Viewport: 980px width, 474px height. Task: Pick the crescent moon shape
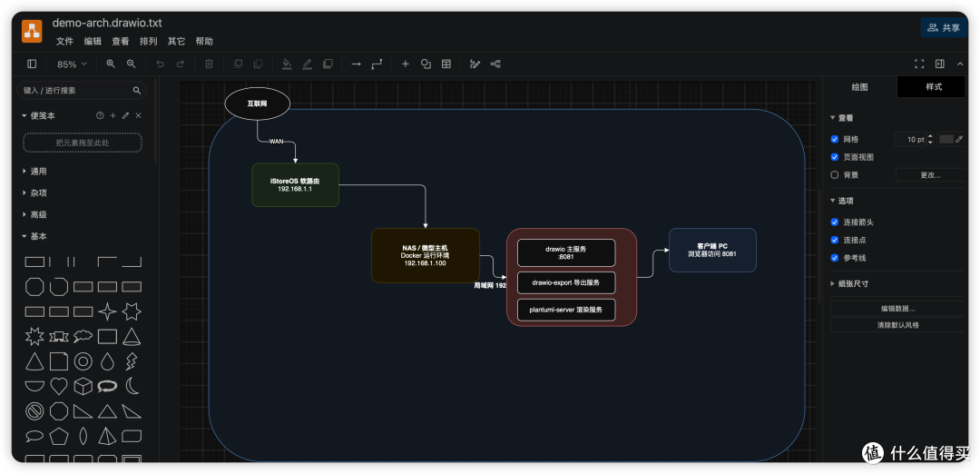(x=132, y=387)
